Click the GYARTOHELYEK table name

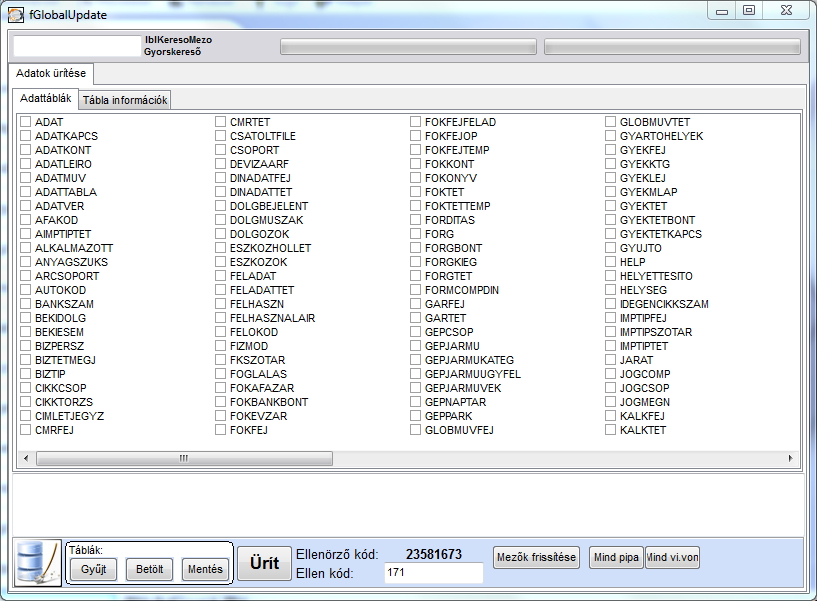[661, 136]
